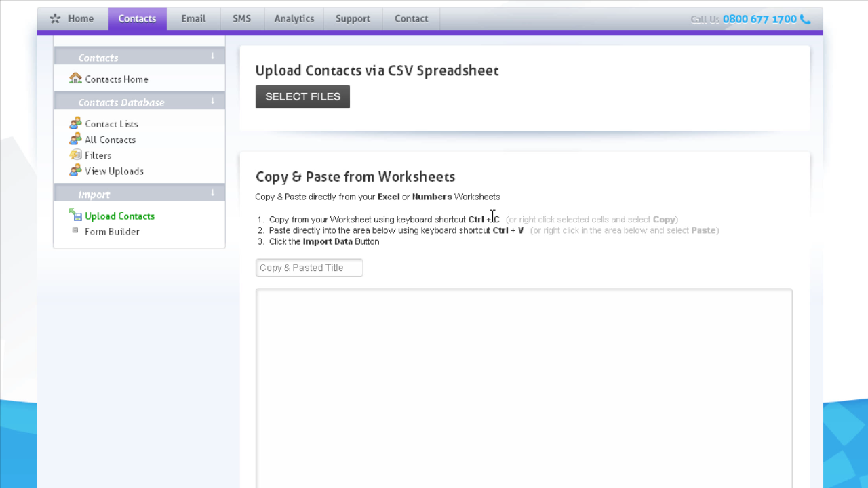This screenshot has height=488, width=868.
Task: Open All Contacts link
Action: (110, 140)
